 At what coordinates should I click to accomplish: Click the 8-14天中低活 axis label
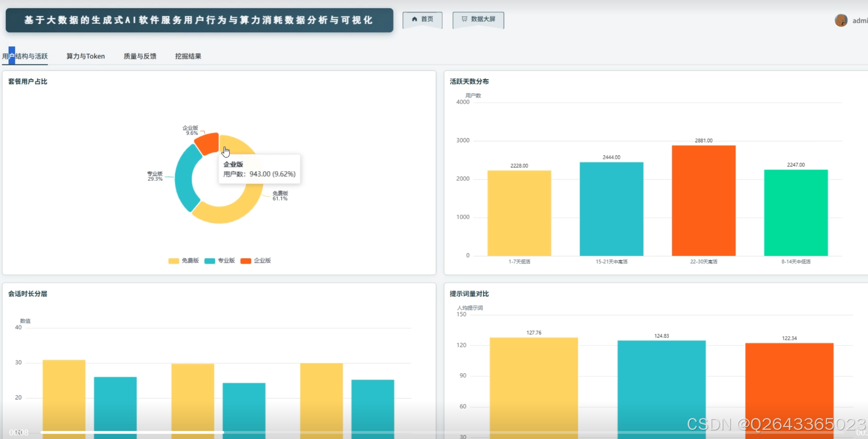796,262
